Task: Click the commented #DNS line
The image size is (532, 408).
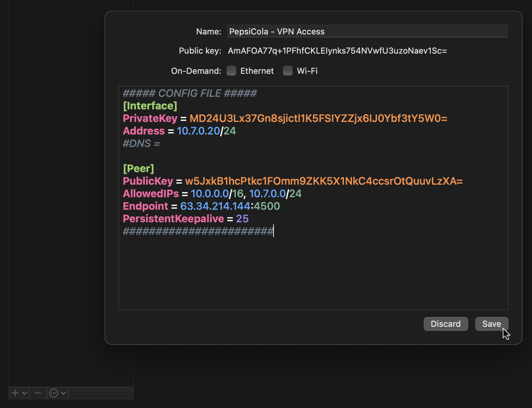Action: (x=141, y=144)
